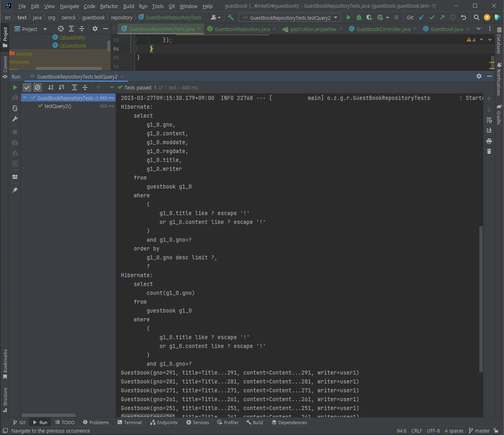Image resolution: width=504 pixels, height=435 pixels.
Task: Open the Navigate menu
Action: click(x=69, y=6)
